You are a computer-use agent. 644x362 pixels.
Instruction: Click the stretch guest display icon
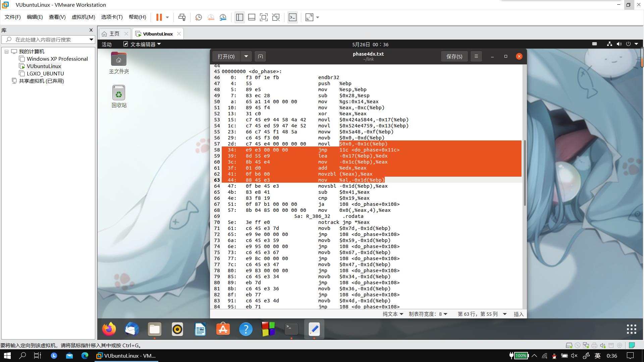(x=309, y=17)
